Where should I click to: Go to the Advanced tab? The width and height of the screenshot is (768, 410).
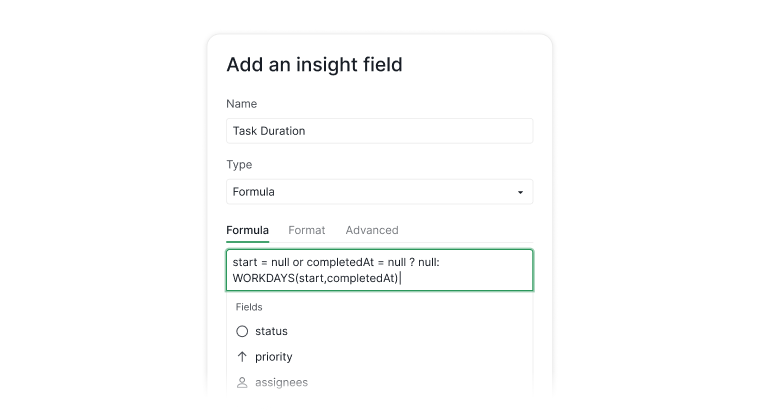(372, 230)
